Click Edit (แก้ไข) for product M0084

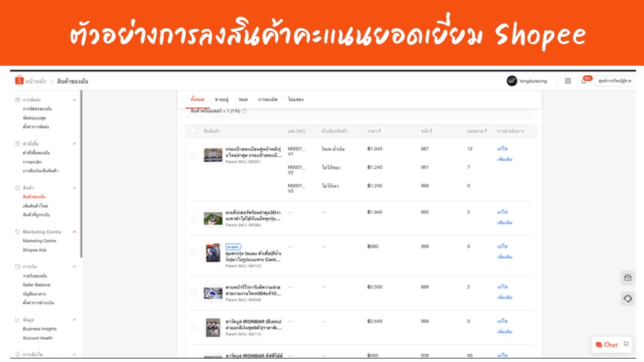point(502,213)
